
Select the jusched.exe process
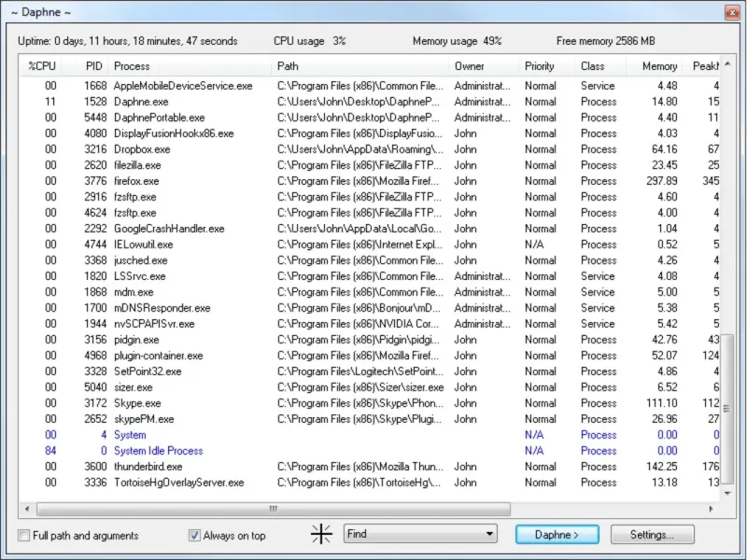click(x=369, y=260)
